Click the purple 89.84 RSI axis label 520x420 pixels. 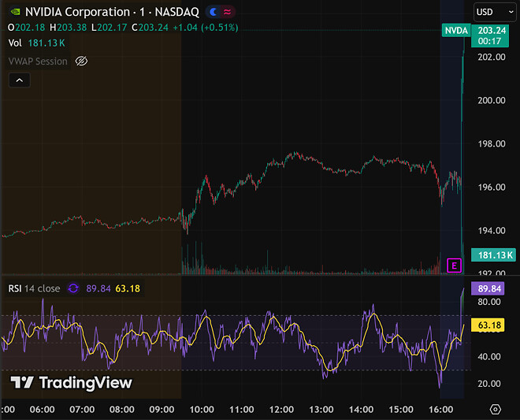click(488, 288)
